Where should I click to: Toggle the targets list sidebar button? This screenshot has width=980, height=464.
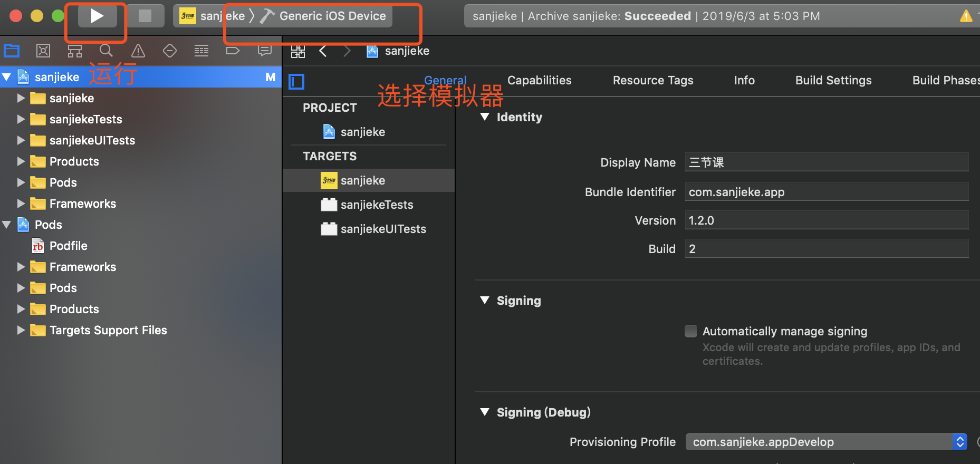tap(297, 82)
